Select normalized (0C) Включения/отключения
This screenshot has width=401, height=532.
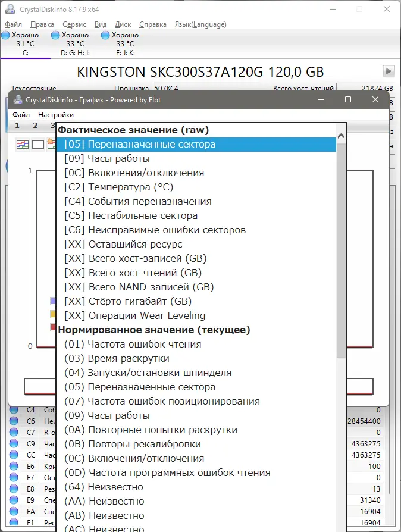click(196, 458)
